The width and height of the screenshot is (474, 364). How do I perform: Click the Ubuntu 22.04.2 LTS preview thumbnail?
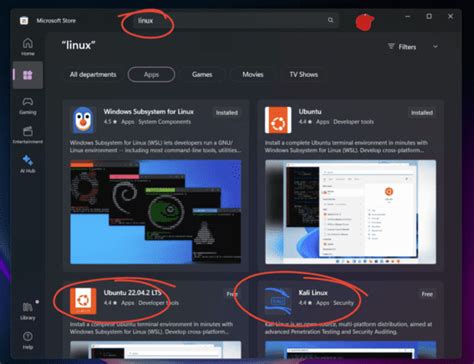point(156,349)
